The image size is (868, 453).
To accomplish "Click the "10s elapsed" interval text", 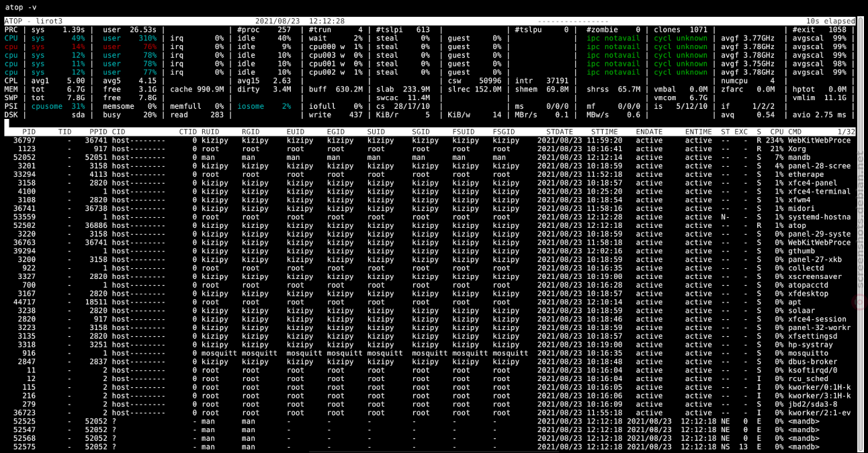I will (830, 22).
